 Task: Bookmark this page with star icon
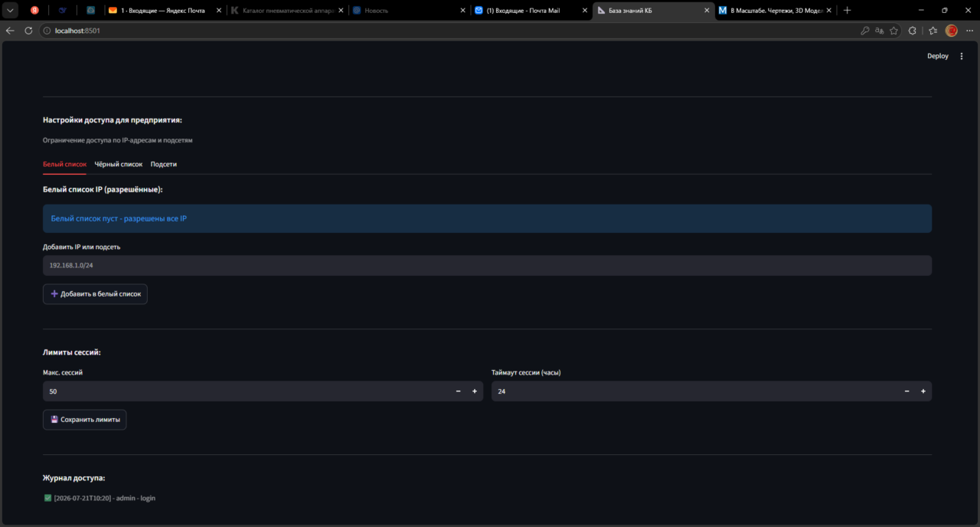893,31
